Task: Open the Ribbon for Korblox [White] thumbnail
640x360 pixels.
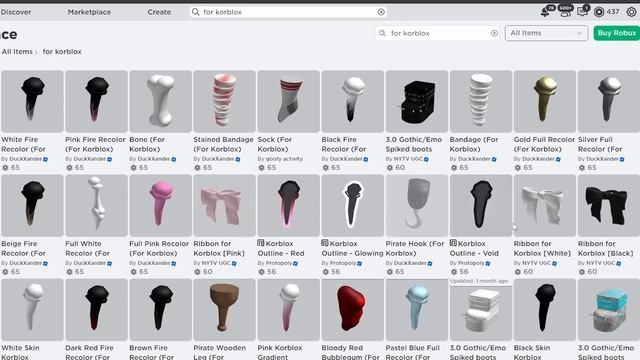Action: point(545,206)
